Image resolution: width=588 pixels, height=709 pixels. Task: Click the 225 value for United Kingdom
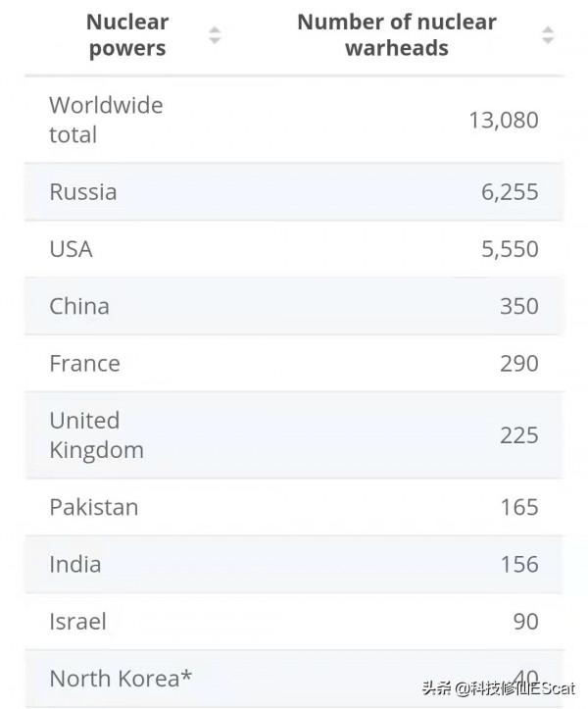coord(518,435)
